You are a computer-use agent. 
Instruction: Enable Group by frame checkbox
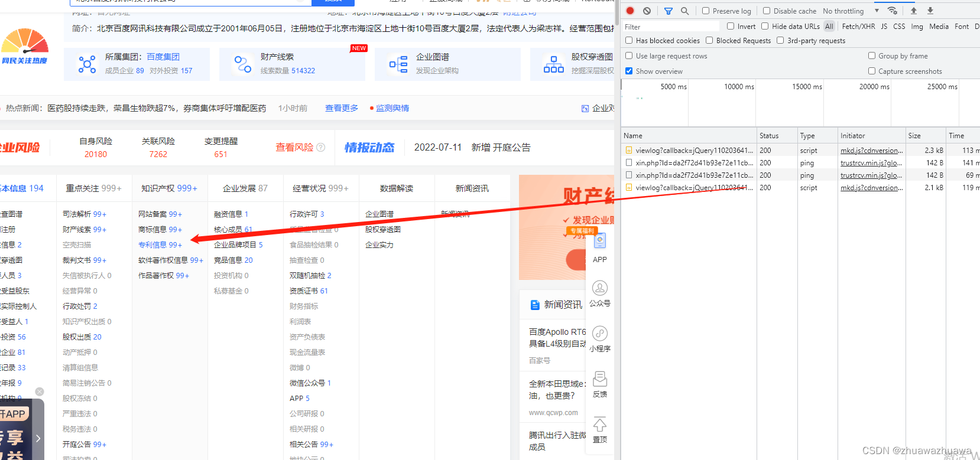click(x=872, y=56)
